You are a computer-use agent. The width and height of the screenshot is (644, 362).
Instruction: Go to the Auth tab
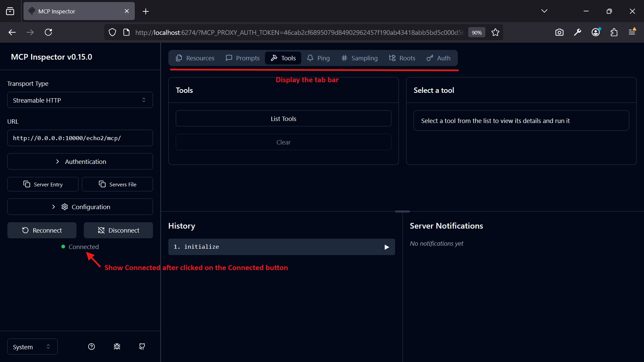pos(438,58)
